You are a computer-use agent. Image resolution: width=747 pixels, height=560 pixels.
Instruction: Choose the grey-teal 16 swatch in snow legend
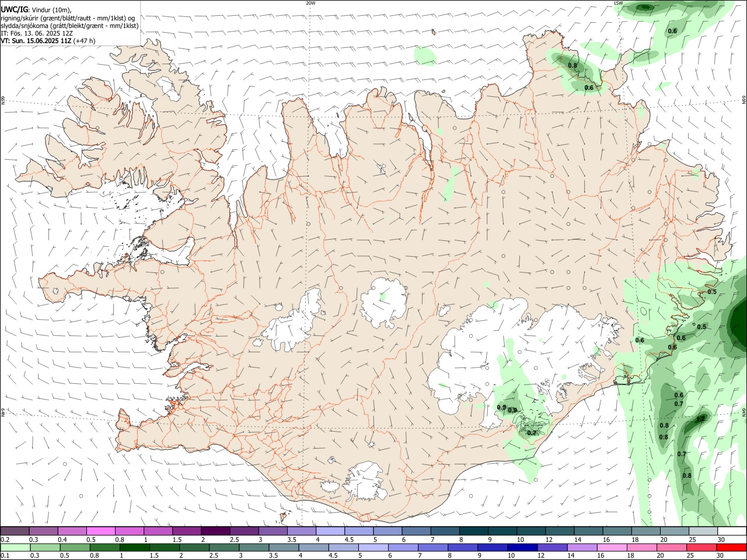617,531
